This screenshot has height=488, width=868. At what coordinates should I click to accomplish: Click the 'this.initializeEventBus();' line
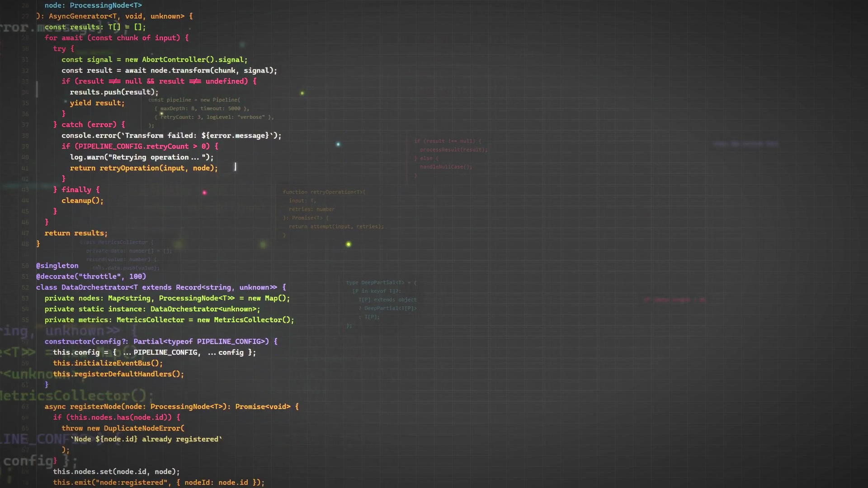click(108, 363)
